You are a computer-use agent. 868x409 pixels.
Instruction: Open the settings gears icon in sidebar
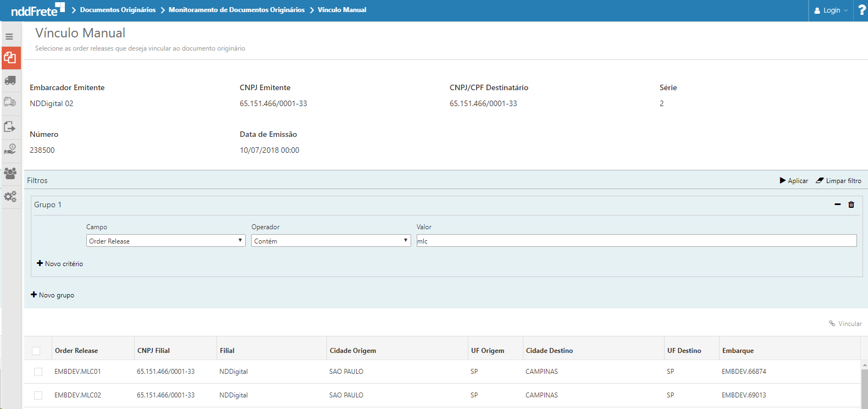(10, 197)
